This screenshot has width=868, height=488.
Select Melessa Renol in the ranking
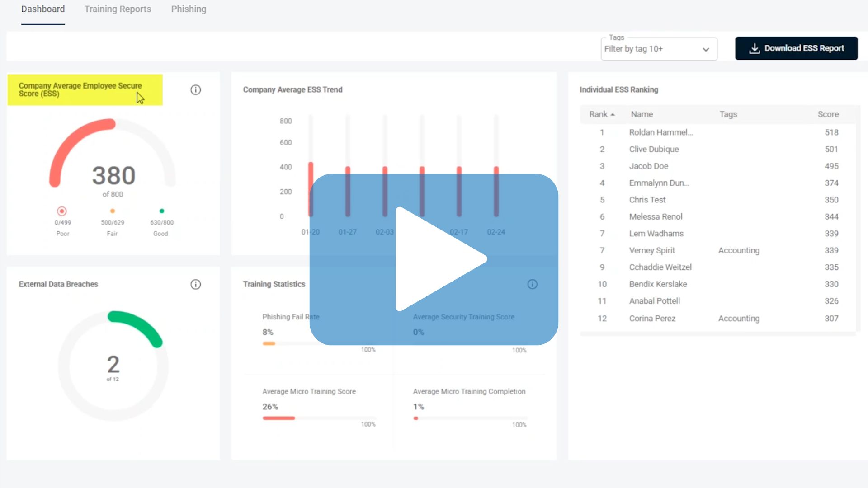(656, 216)
